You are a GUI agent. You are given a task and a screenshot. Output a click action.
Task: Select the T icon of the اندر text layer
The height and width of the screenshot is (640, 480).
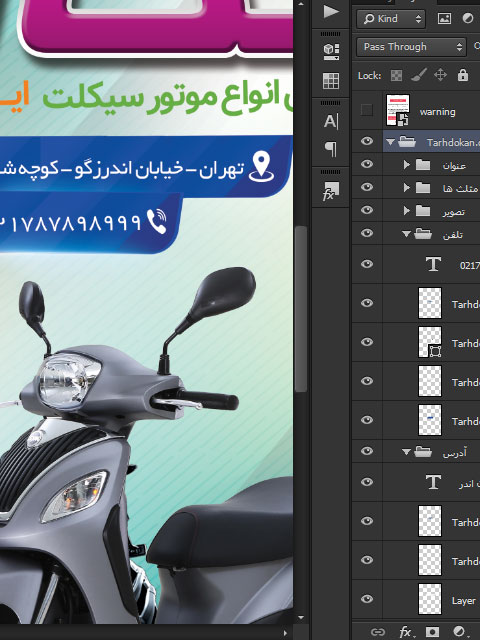click(433, 482)
